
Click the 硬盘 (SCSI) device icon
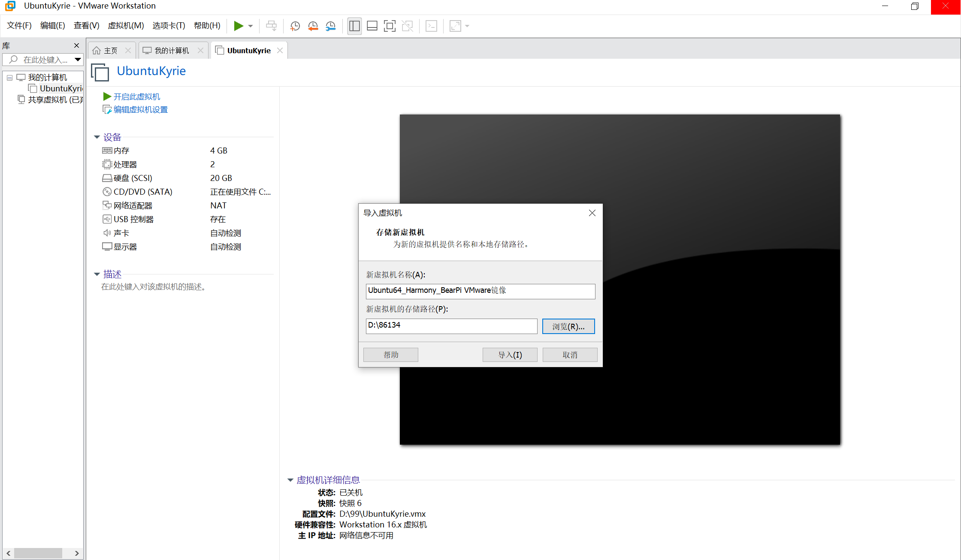[x=107, y=178]
